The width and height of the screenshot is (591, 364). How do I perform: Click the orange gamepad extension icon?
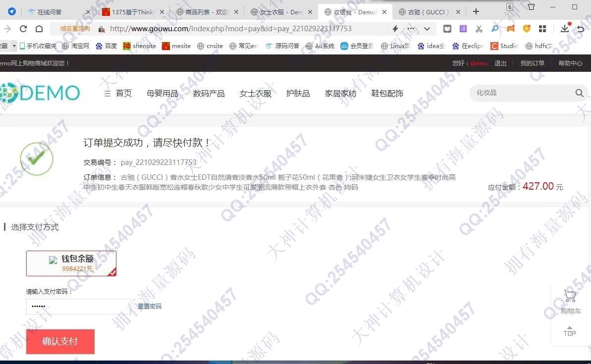click(511, 29)
